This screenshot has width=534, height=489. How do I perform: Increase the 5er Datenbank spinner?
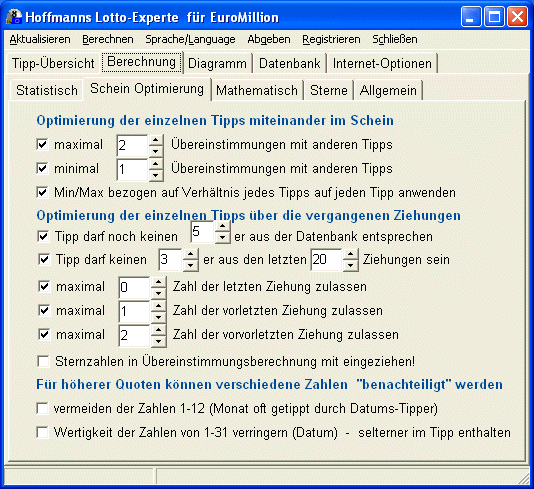coord(222,226)
